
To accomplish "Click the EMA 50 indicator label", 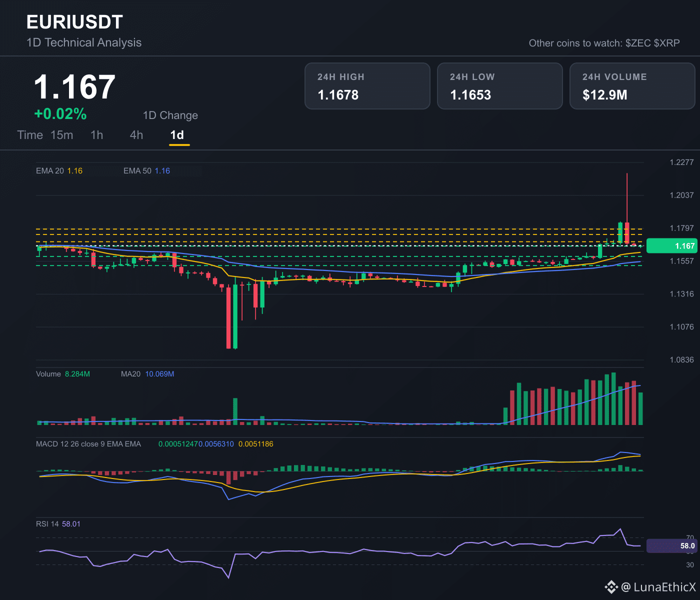I will (x=146, y=171).
